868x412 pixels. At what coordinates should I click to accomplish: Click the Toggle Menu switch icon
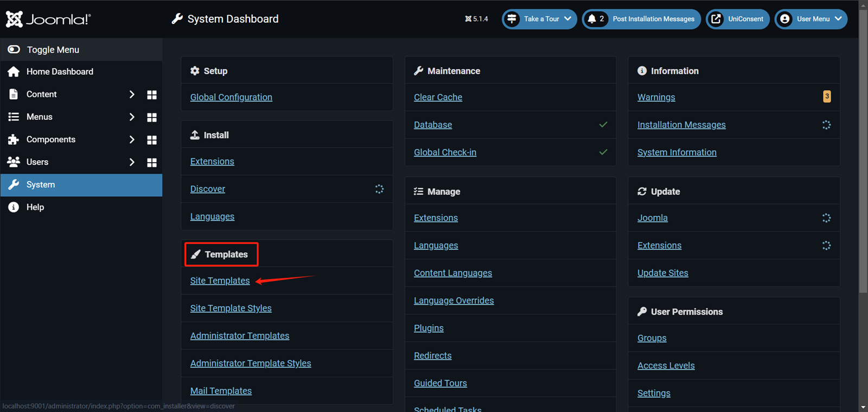click(x=14, y=49)
